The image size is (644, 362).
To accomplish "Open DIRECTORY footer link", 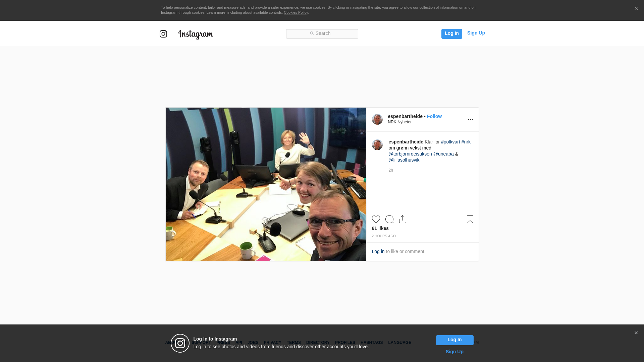I will [x=318, y=343].
